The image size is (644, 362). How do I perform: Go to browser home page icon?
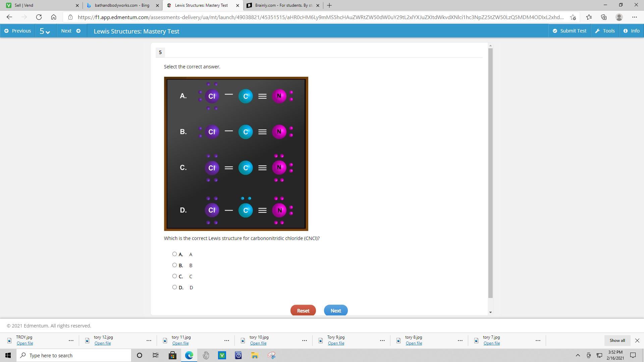tap(54, 17)
